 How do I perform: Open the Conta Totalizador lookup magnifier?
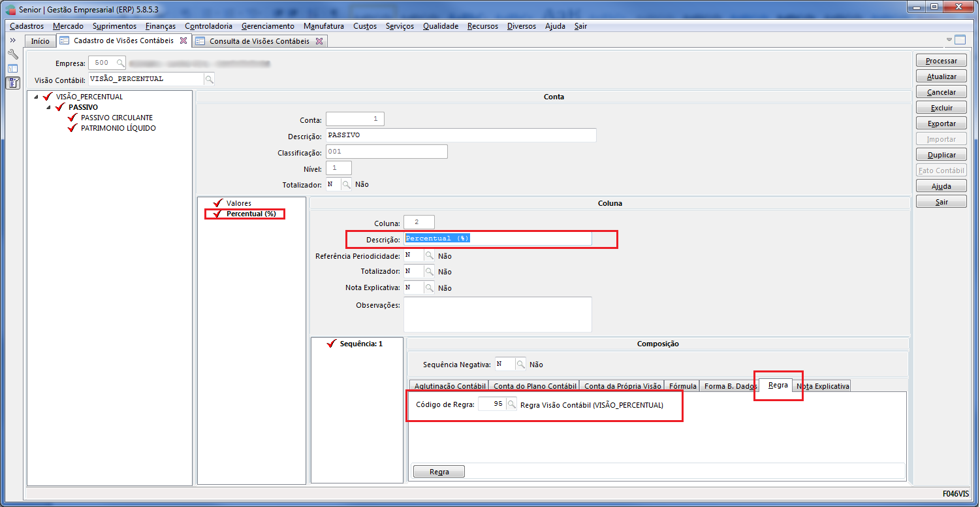[x=346, y=184]
